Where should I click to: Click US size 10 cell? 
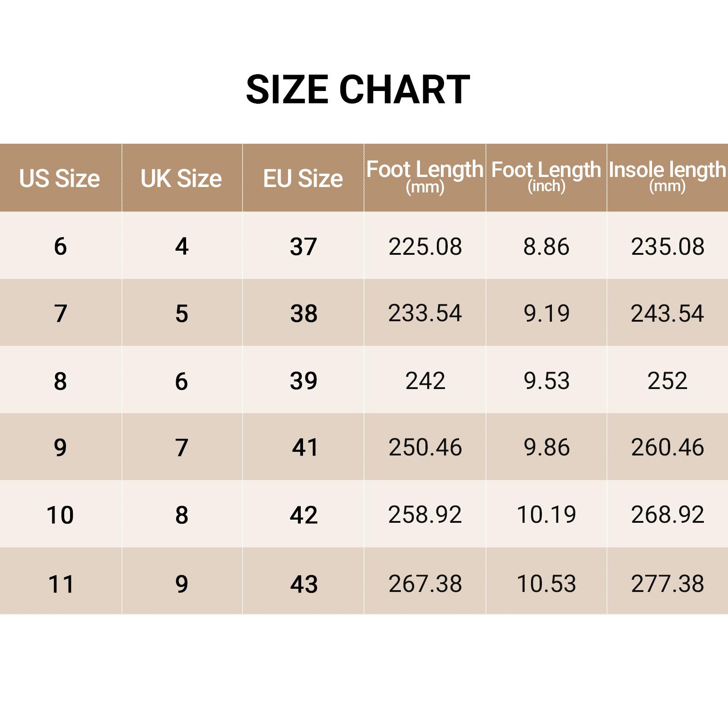pos(60,515)
